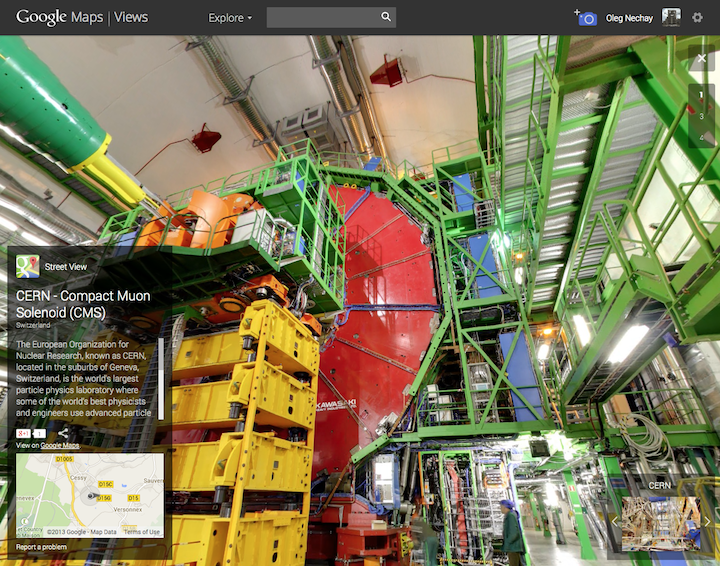This screenshot has width=720, height=566.
Task: Click the add photo camera icon
Action: 585,17
